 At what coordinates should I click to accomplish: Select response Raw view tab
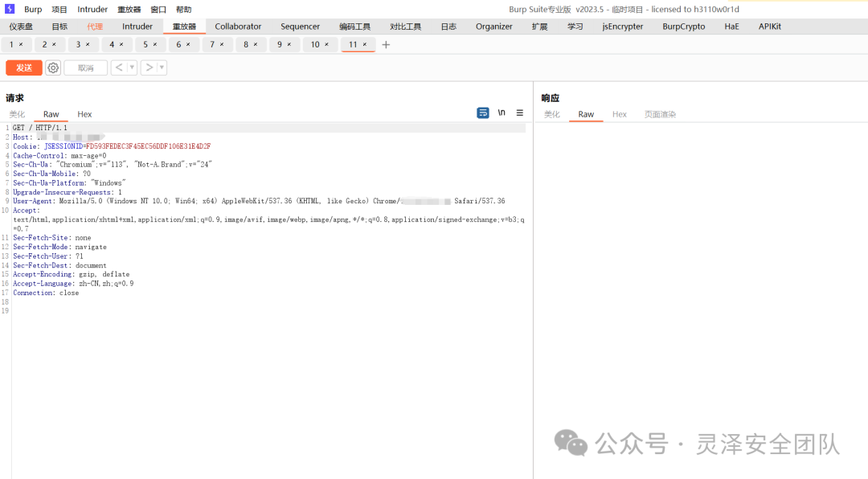tap(586, 114)
